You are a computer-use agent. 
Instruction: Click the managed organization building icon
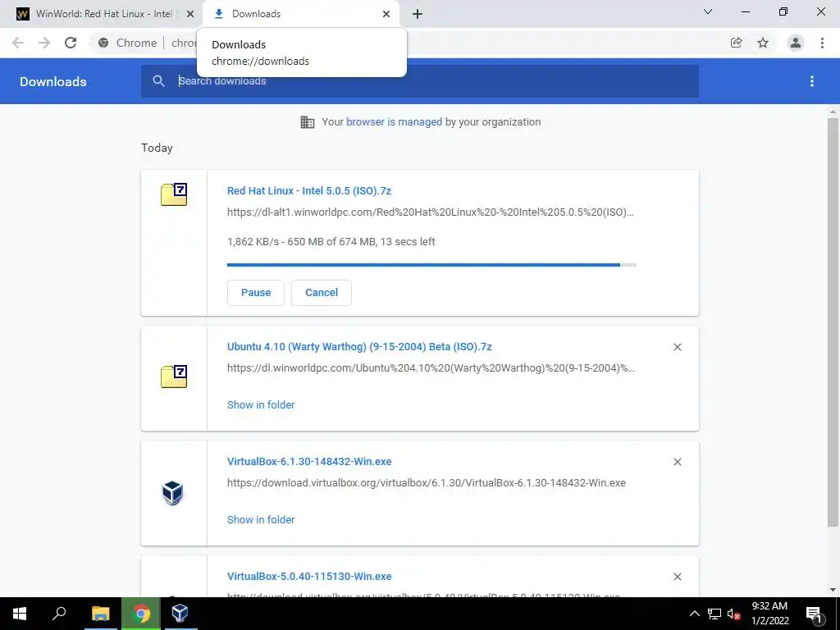coord(308,122)
